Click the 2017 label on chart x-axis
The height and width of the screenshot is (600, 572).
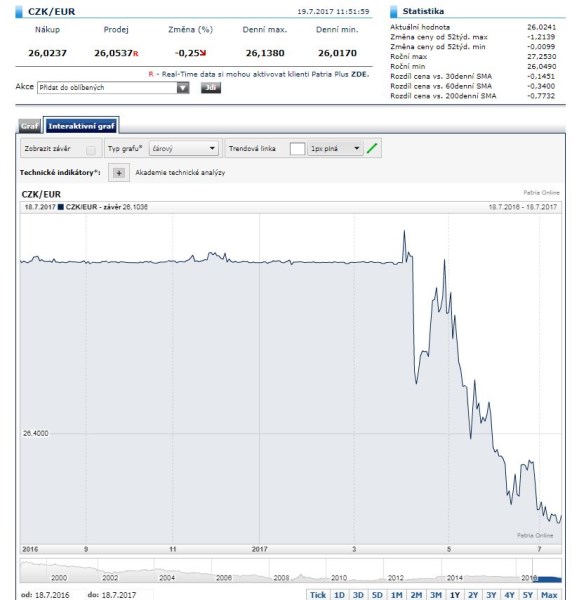coord(259,549)
